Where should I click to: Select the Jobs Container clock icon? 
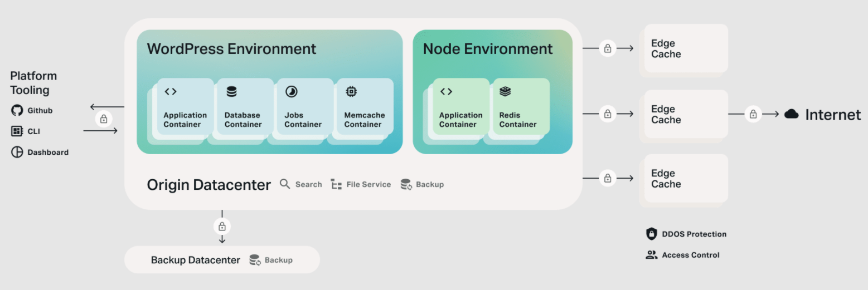coord(291,92)
